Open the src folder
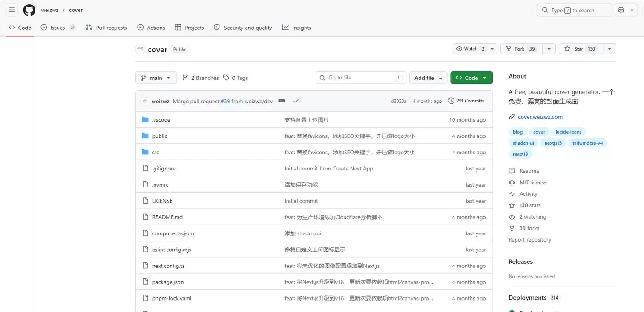Screen dimensions: 644x312 155,152
